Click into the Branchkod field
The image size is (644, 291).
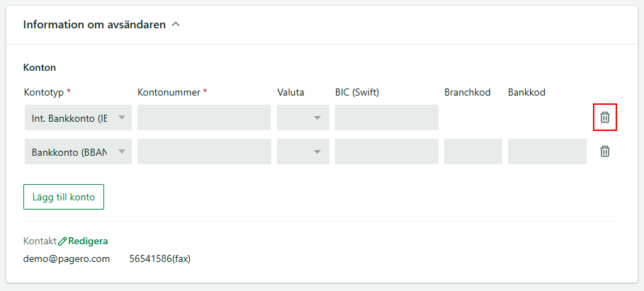pos(473,152)
